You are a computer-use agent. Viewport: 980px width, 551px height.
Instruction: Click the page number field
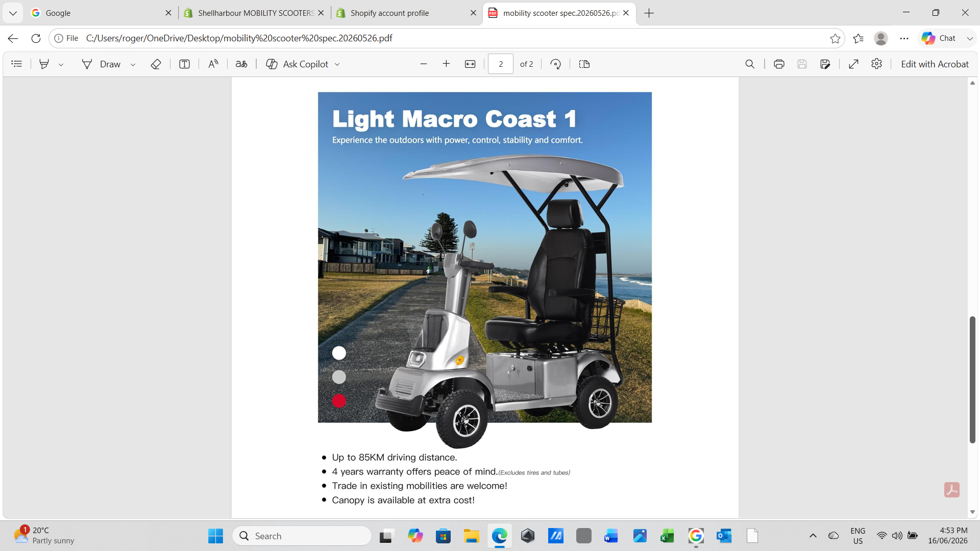click(x=501, y=64)
